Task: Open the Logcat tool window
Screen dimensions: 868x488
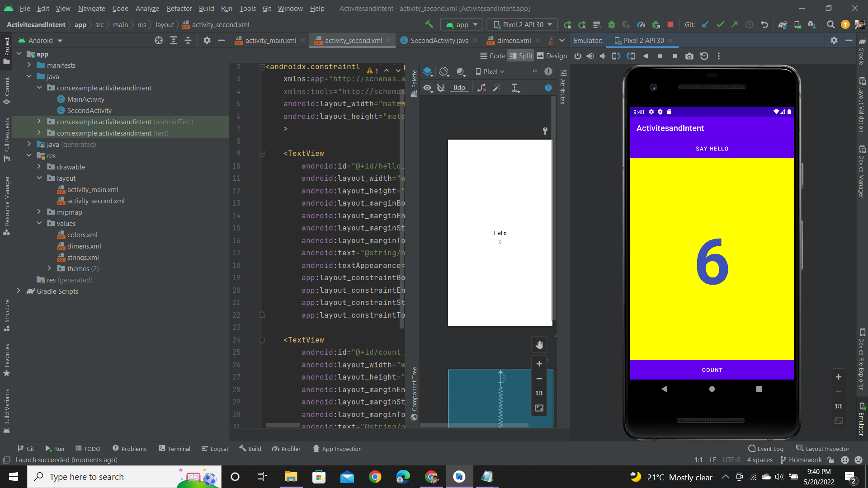Action: tap(215, 449)
